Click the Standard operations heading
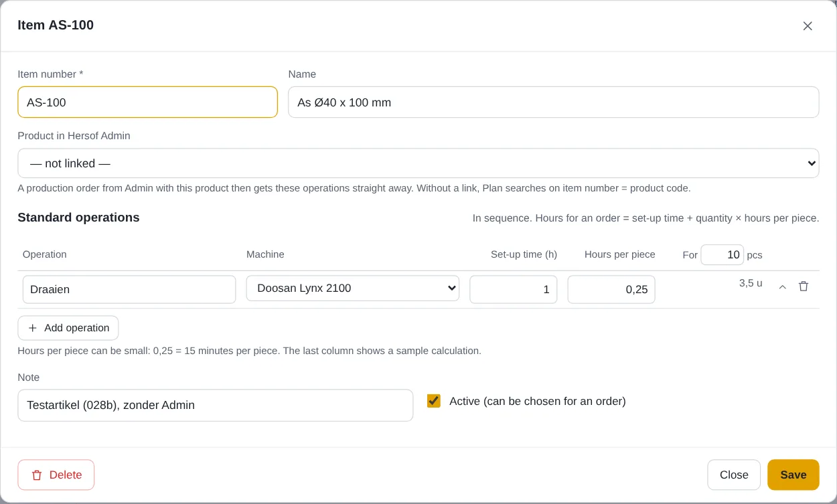 pos(78,218)
